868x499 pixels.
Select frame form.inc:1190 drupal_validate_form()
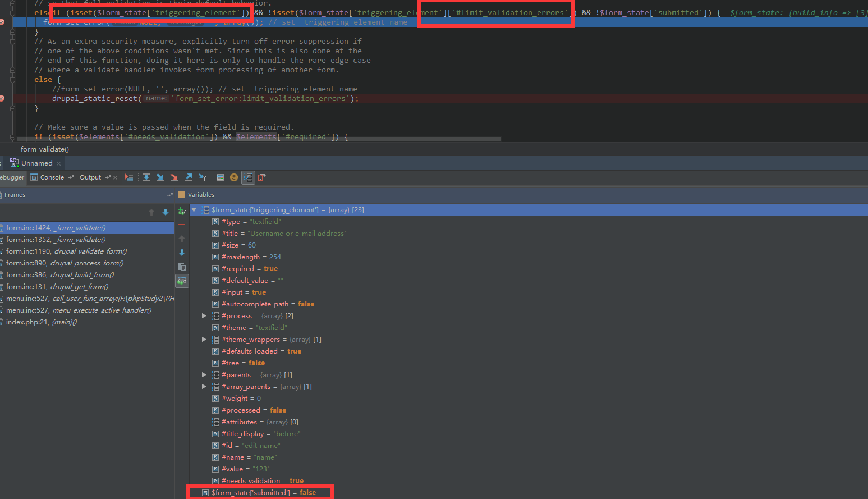pos(66,251)
